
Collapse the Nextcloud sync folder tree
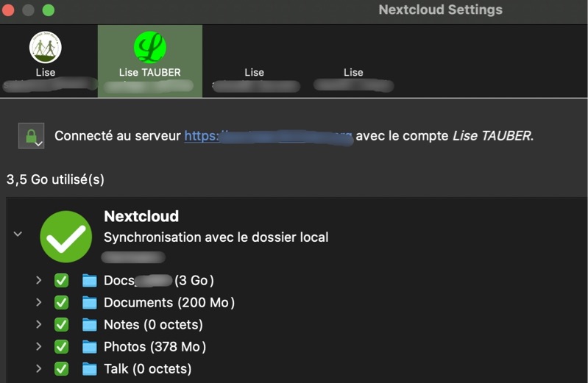tap(18, 235)
